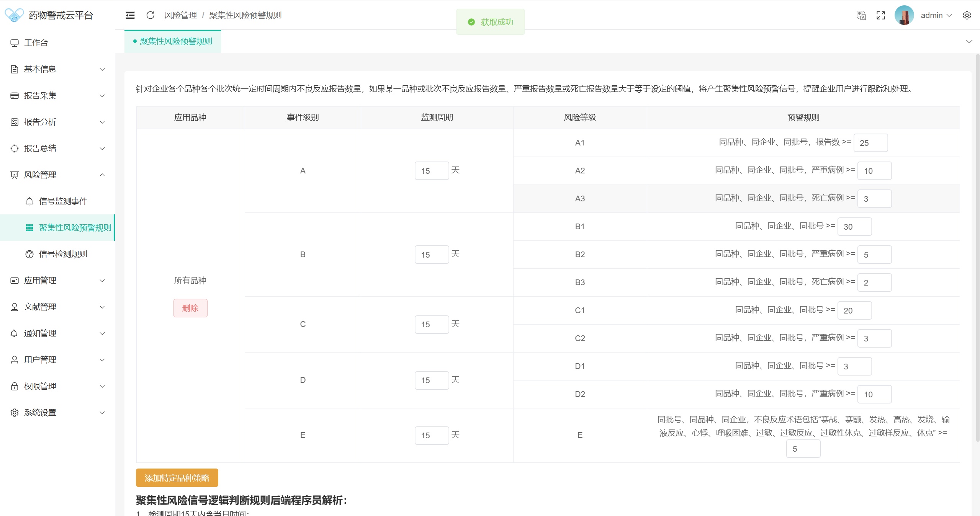Collapse the sidebar with the hamburger icon

click(x=130, y=15)
